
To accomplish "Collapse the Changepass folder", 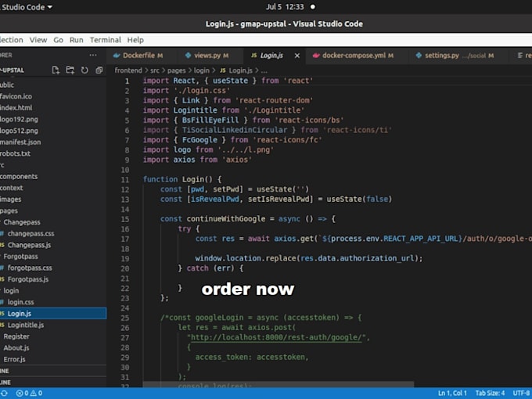I will tap(22, 222).
